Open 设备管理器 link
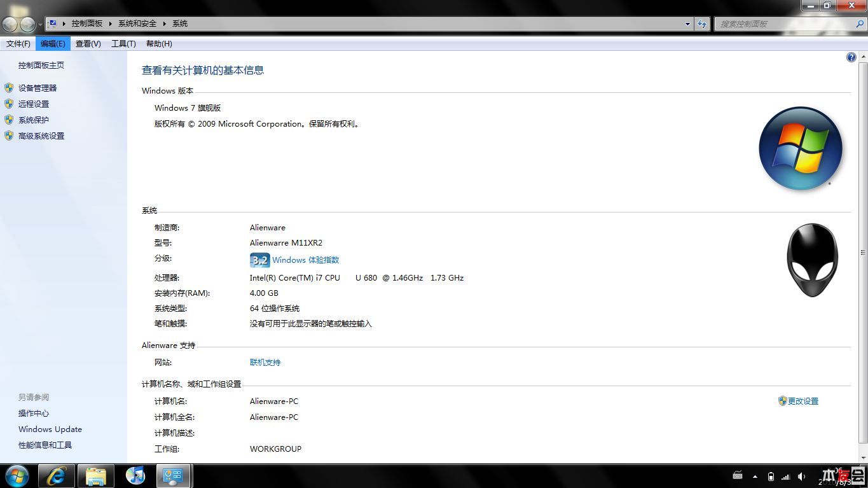Image resolution: width=868 pixels, height=488 pixels. (38, 88)
